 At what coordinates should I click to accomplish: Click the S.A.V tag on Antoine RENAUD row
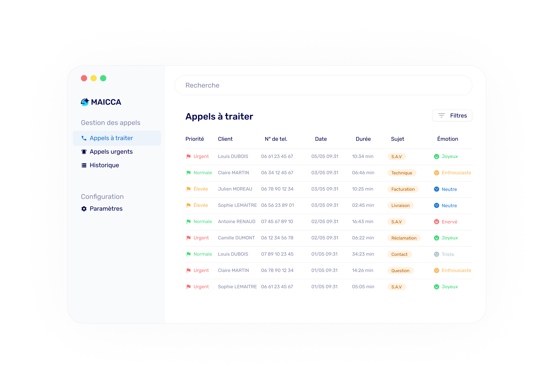(396, 222)
